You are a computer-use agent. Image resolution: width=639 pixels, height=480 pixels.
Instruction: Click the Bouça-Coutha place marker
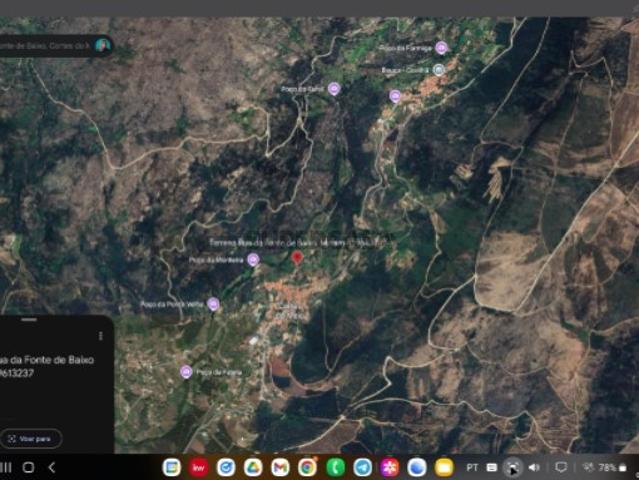pos(439,70)
